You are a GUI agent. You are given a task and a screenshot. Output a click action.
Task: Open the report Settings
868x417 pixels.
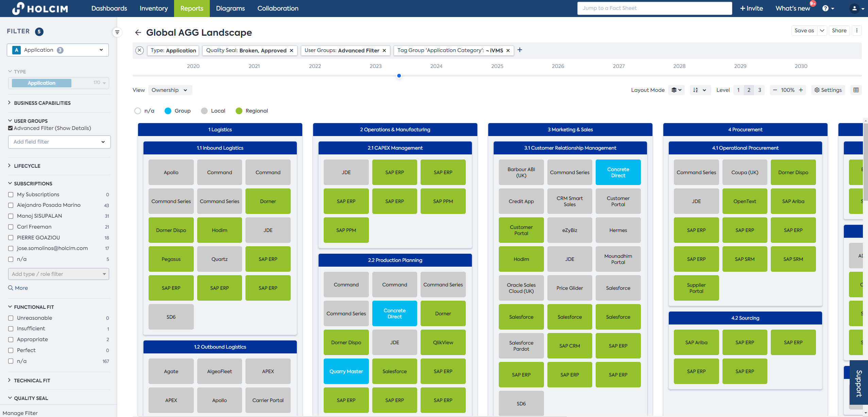[828, 90]
